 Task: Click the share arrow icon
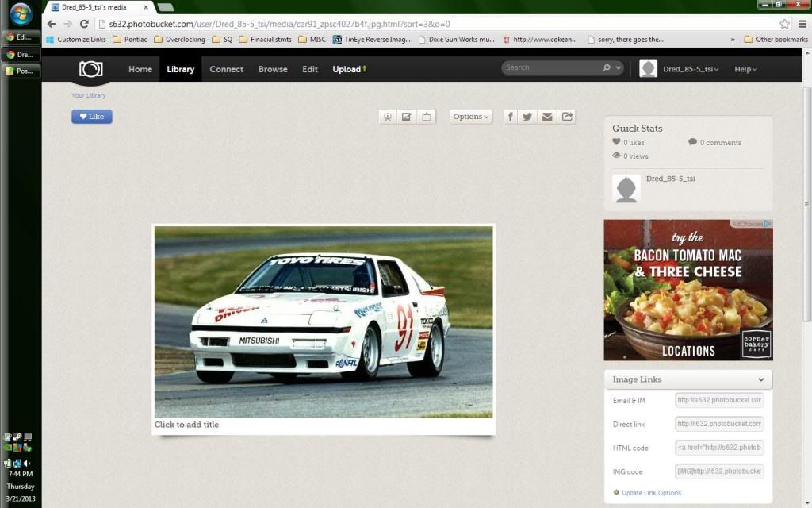[x=567, y=117]
